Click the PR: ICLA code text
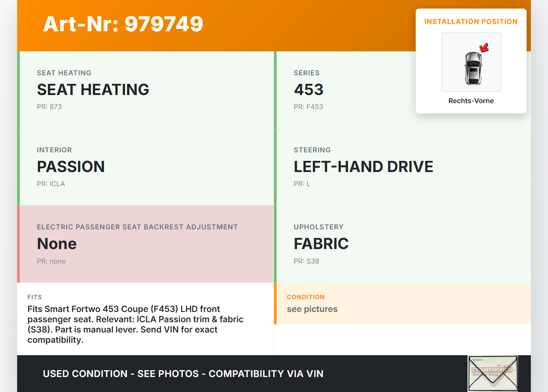Screen dimensions: 548x392 point(51,184)
